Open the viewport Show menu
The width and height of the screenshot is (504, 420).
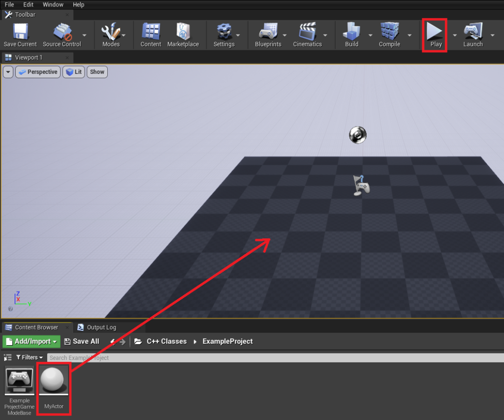coord(97,72)
